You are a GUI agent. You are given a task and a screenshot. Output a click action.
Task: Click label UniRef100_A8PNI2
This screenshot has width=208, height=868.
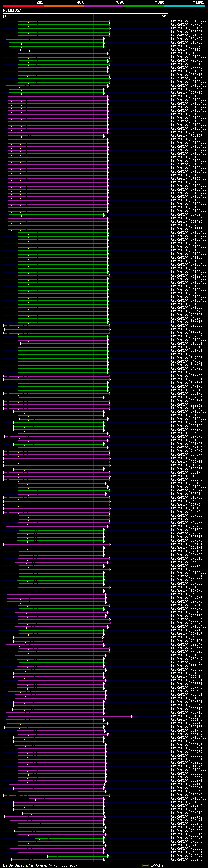(187, 75)
